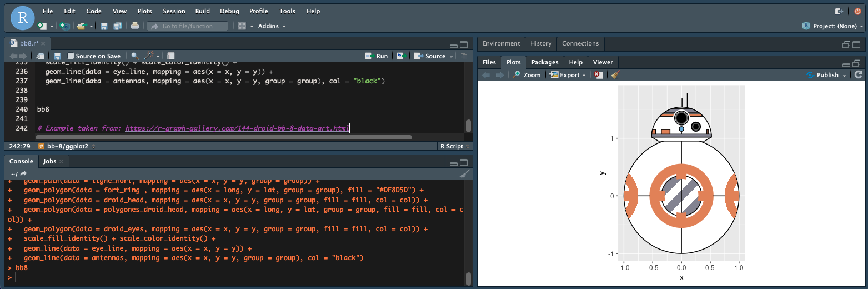Image resolution: width=868 pixels, height=289 pixels.
Task: Switch to the History tab
Action: pyautogui.click(x=541, y=43)
